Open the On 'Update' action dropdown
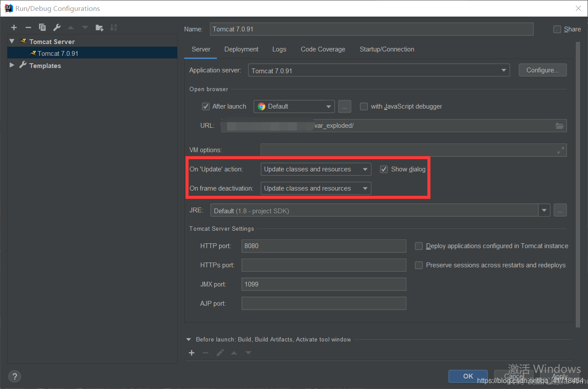588x389 pixels. (x=316, y=169)
